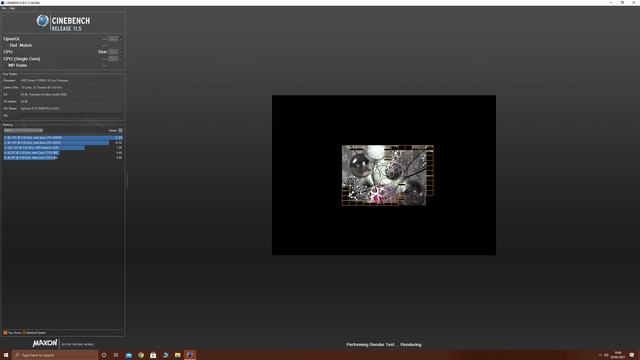This screenshot has width=640, height=360.
Task: Open Google Chrome from the taskbar
Action: coord(141,355)
